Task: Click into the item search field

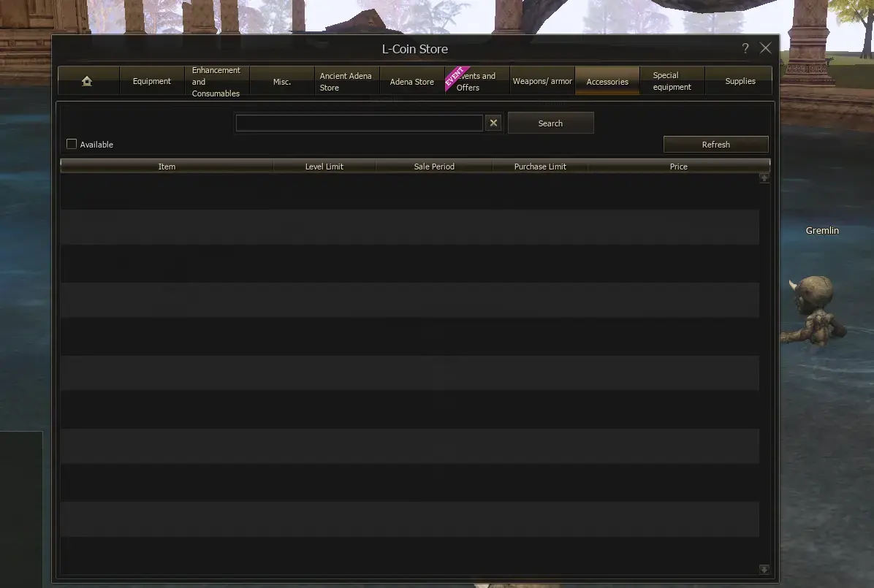Action: (x=358, y=123)
